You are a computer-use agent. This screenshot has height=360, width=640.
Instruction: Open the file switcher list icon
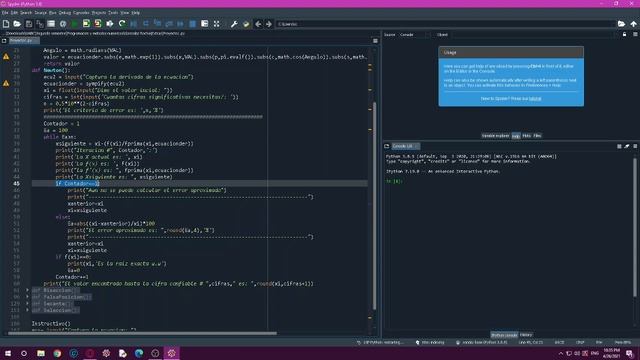(x=51, y=24)
